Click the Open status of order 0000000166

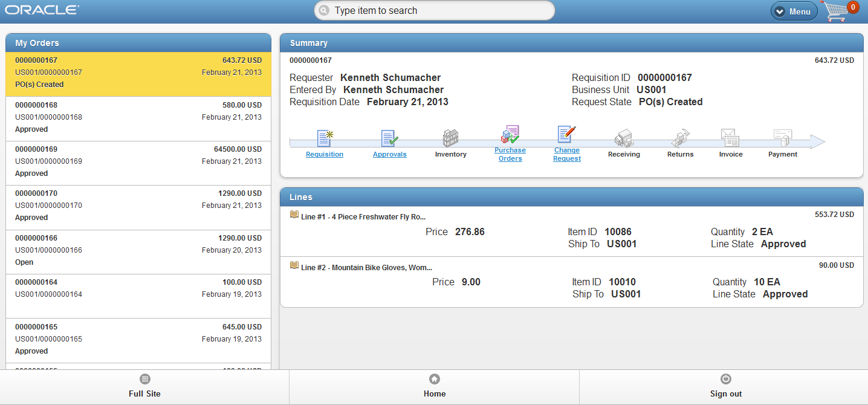click(x=24, y=262)
